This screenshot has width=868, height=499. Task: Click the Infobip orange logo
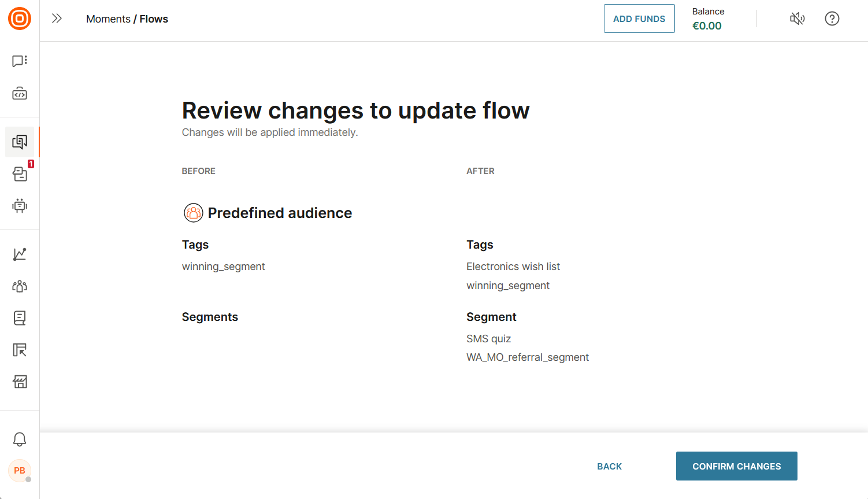point(20,19)
